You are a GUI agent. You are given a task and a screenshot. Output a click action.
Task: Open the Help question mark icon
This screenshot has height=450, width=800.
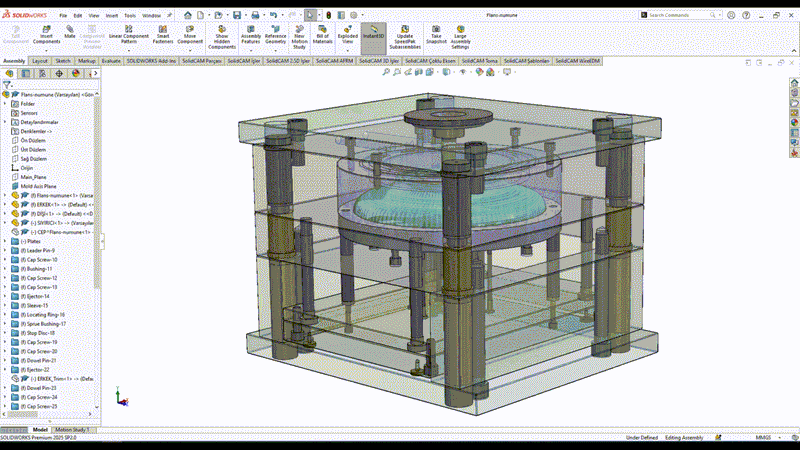click(746, 15)
